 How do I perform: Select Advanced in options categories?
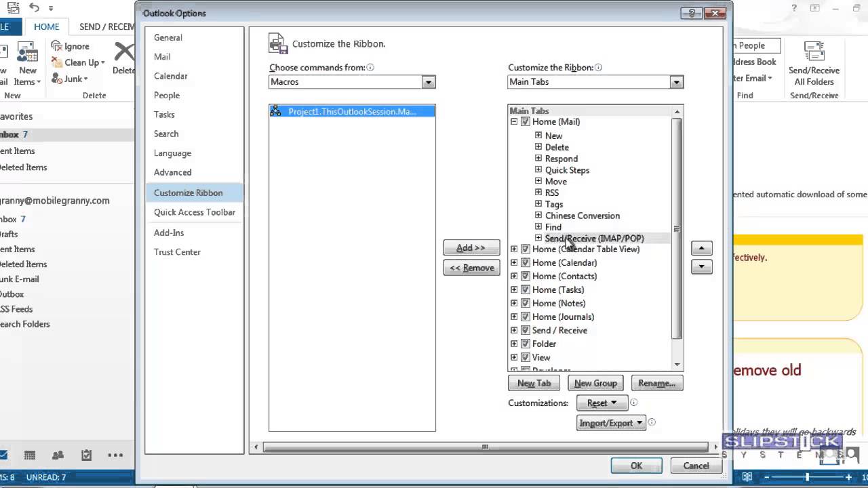[x=172, y=172]
